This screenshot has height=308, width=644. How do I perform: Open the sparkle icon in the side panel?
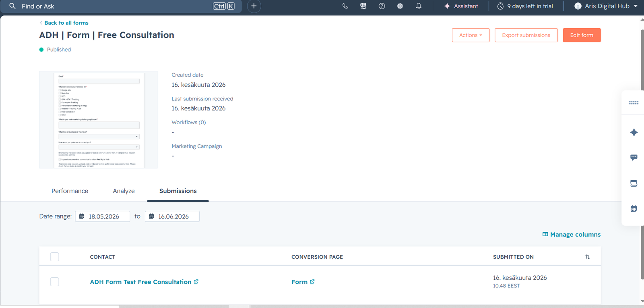point(634,132)
